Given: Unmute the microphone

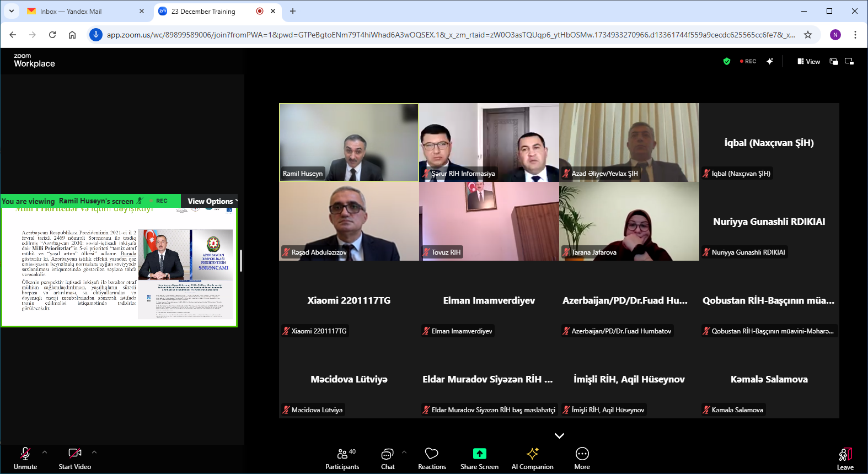Looking at the screenshot, I should pos(25,459).
